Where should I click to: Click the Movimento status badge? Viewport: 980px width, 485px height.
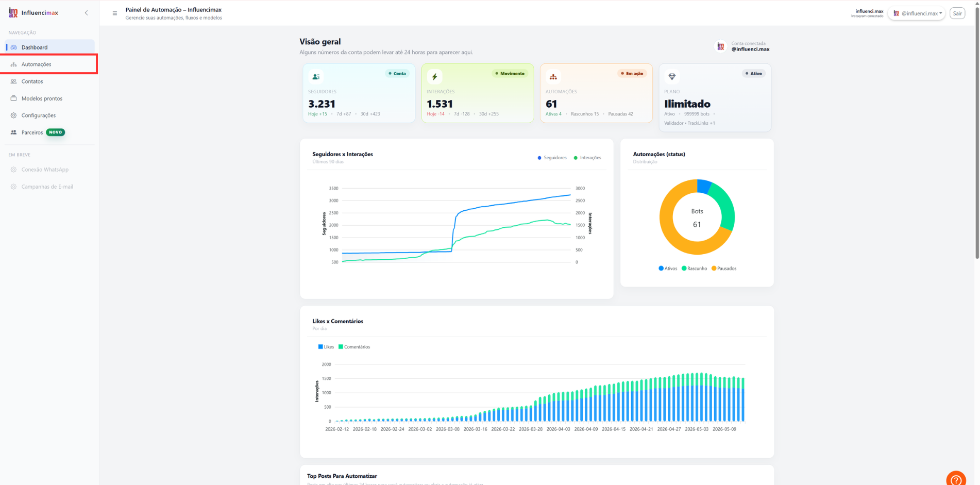(x=510, y=74)
